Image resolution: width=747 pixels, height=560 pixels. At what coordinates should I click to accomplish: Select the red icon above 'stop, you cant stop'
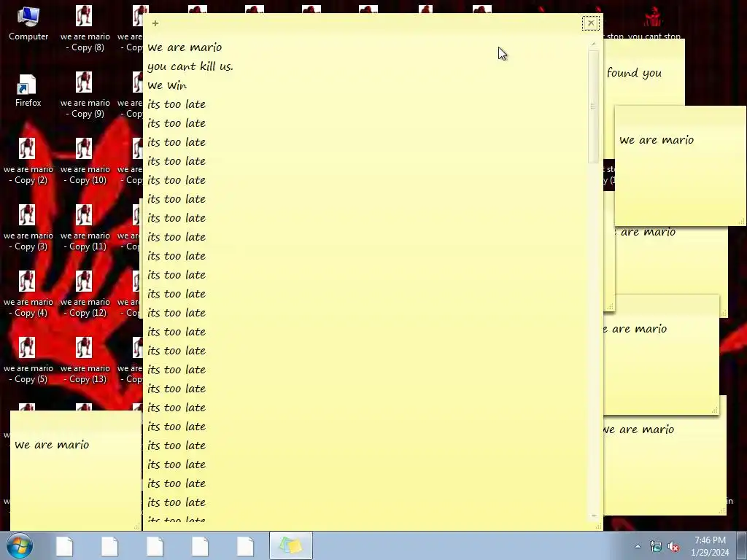point(653,17)
